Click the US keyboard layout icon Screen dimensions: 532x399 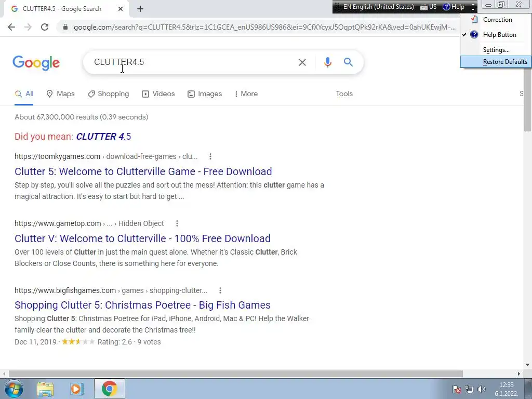coord(428,7)
